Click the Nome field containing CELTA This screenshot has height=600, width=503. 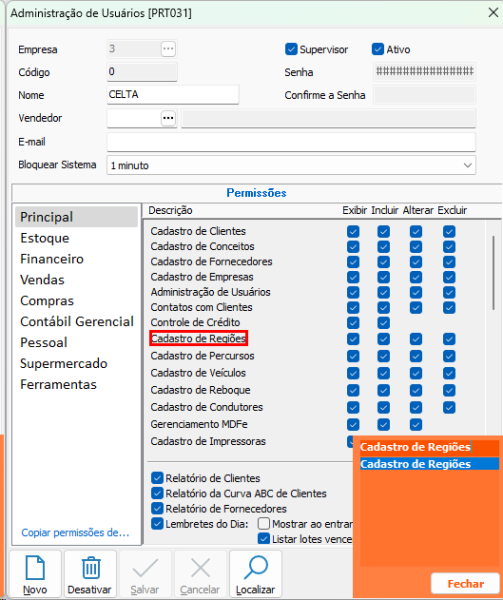point(173,95)
